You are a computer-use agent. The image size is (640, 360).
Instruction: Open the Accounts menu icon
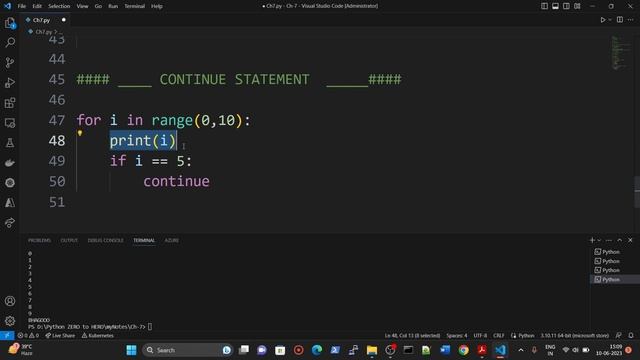coord(10,301)
